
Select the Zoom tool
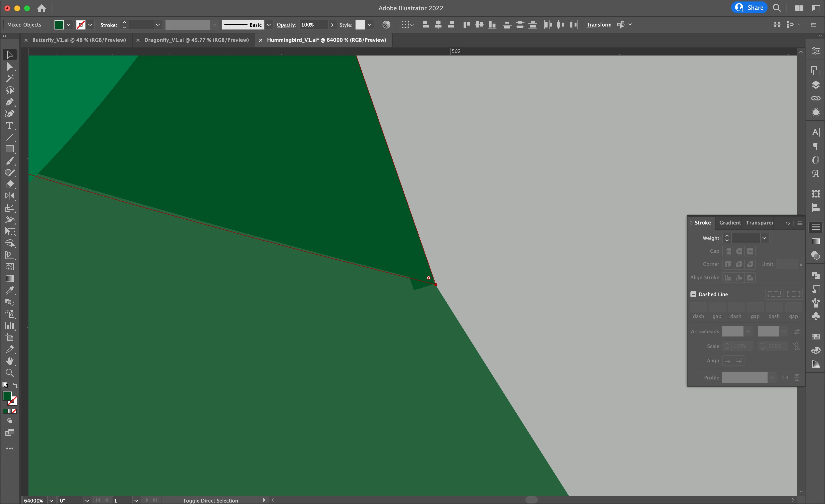pos(10,373)
